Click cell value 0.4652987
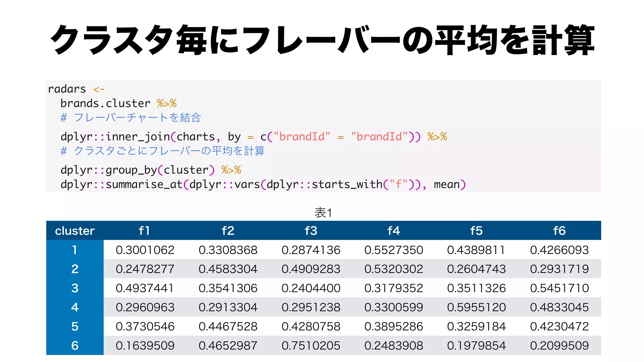Screen dimensions: 644x362 (x=228, y=346)
